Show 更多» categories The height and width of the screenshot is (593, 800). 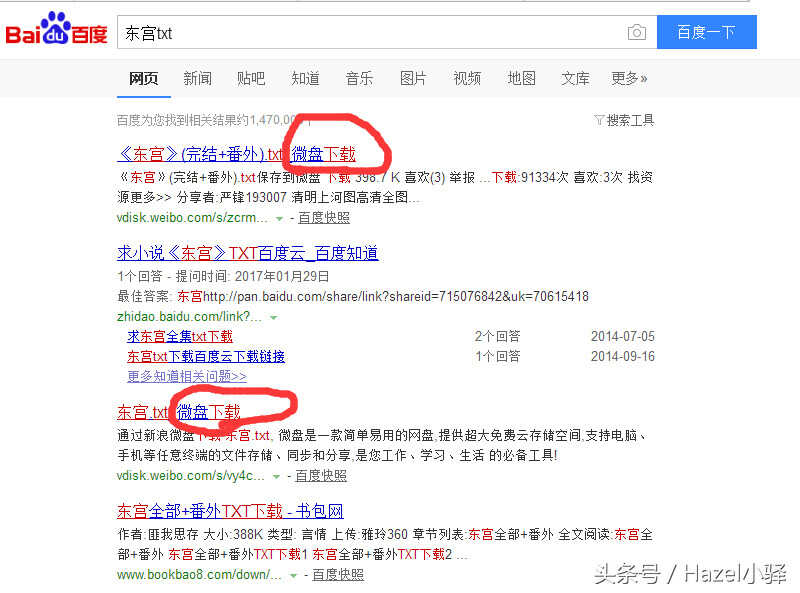pos(629,79)
